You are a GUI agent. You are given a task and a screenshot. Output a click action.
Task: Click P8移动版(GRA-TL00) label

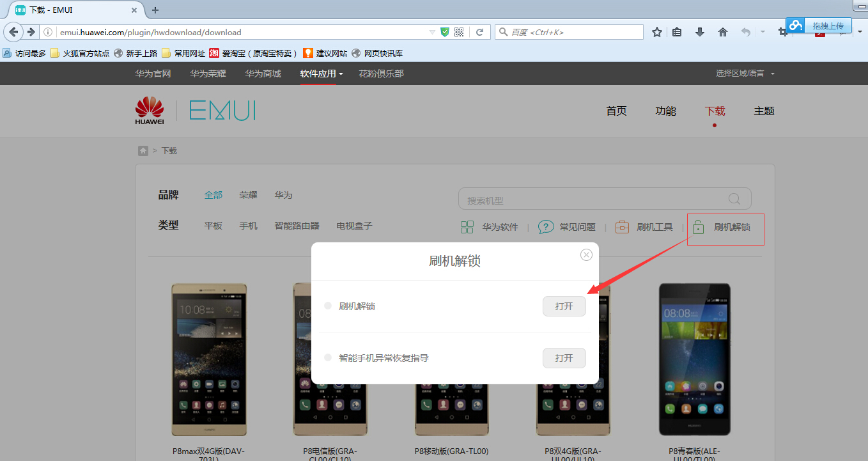(451, 451)
